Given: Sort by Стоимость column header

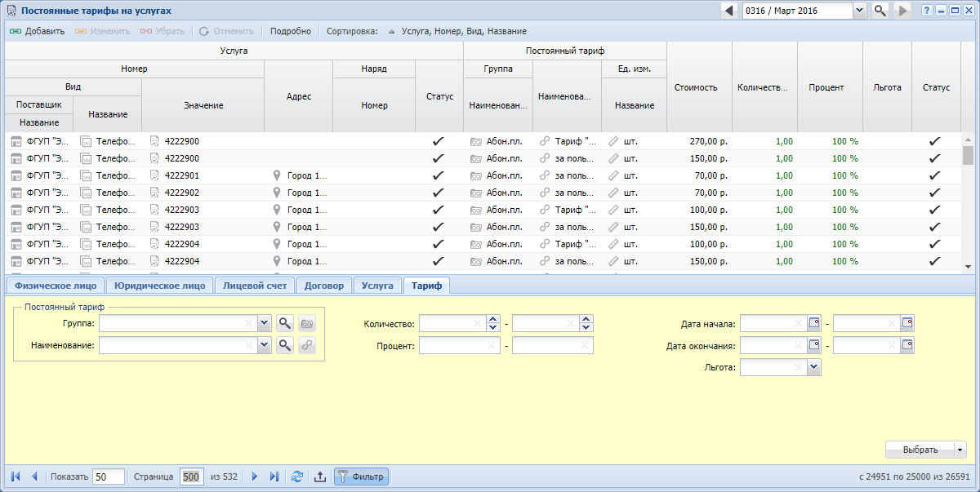Looking at the screenshot, I should point(699,87).
